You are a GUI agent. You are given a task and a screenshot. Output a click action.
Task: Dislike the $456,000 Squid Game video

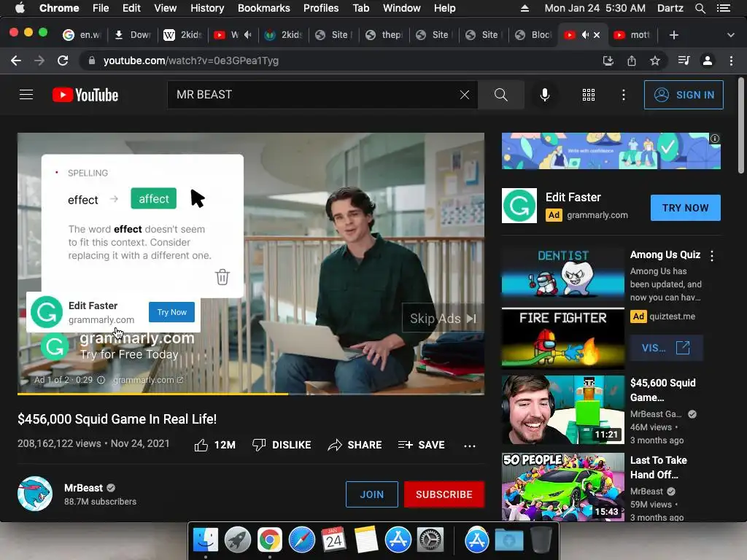(x=282, y=445)
